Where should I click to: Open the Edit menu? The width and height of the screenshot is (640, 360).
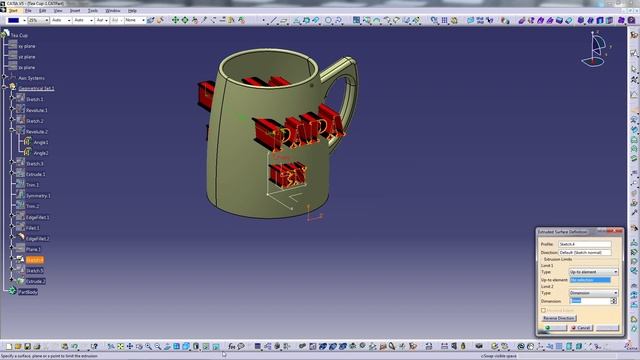click(42, 11)
